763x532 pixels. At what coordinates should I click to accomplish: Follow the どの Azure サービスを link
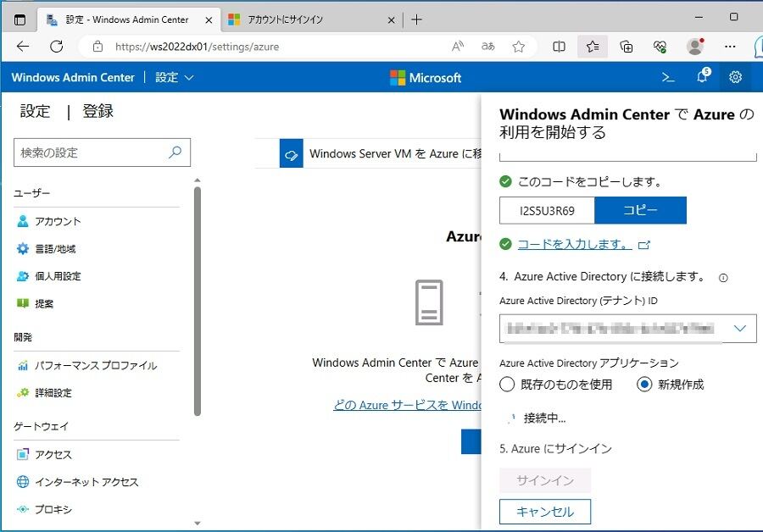coord(407,405)
